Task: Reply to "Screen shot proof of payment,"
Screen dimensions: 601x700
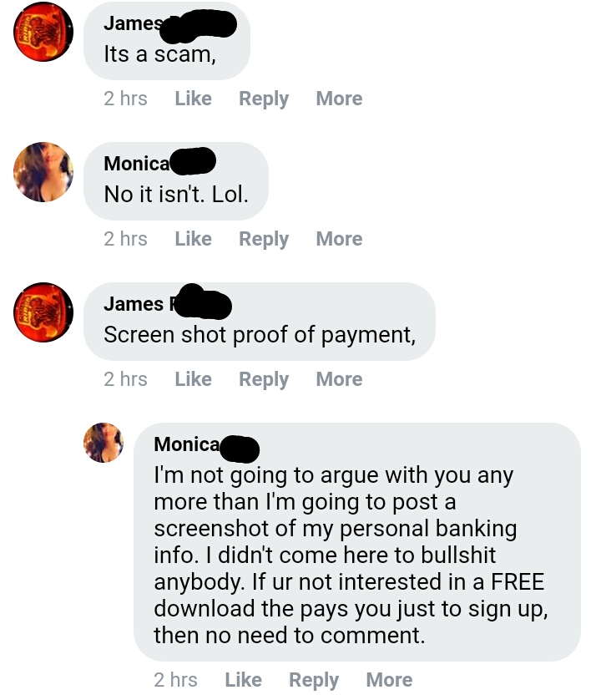Action: (x=264, y=379)
